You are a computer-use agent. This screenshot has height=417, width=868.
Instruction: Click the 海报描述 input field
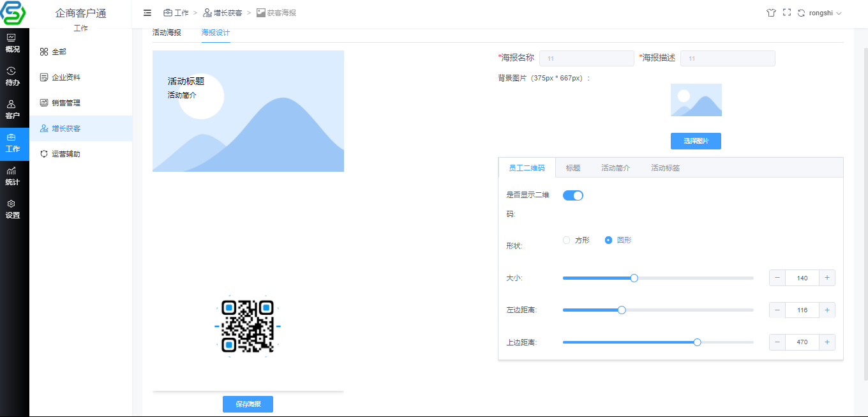(x=728, y=59)
